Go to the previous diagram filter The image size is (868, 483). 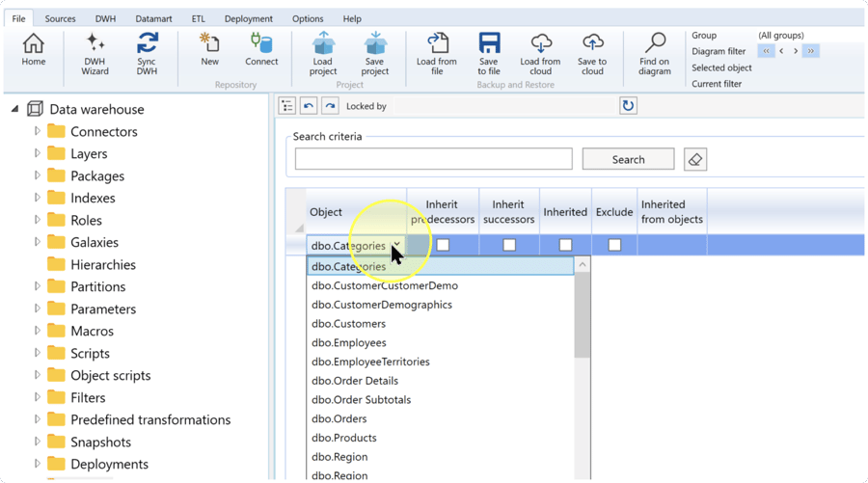(x=781, y=51)
